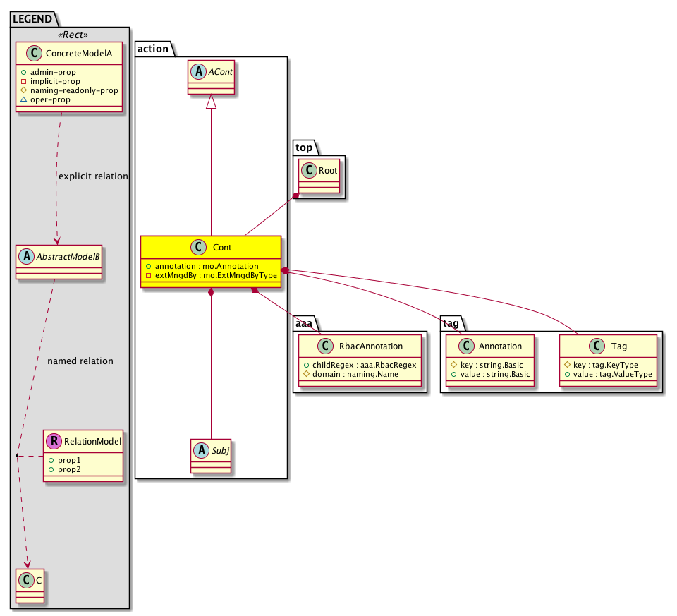Click the pink R icon of RelationModel
Screen dimensions: 677x616
pyautogui.click(x=54, y=442)
